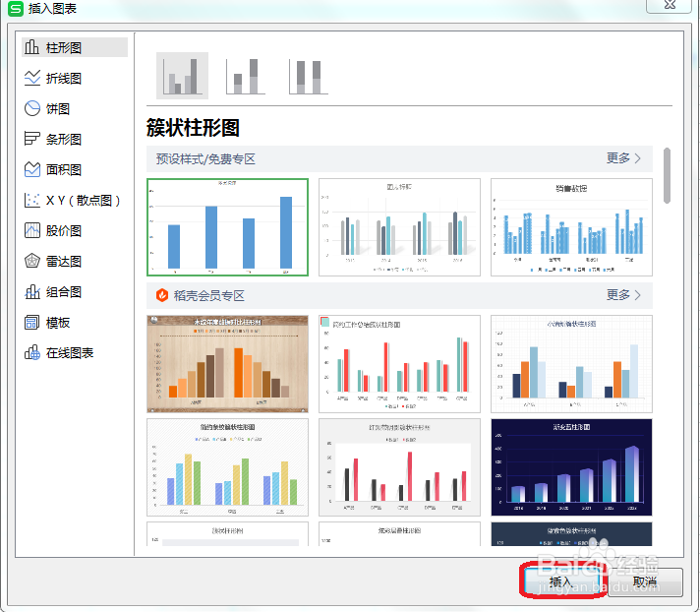
Task: Open the 饼图 category label
Action: [x=58, y=108]
